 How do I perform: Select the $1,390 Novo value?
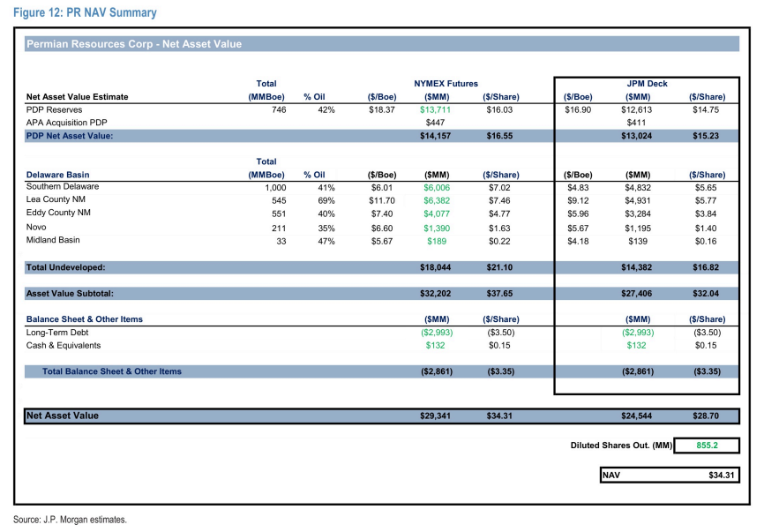pos(437,229)
